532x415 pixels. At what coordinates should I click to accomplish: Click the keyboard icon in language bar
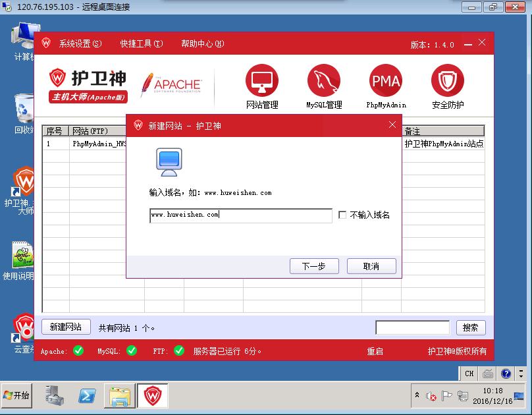pos(487,374)
